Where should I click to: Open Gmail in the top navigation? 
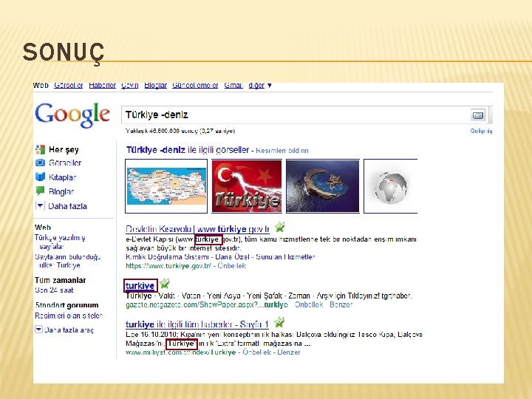233,86
